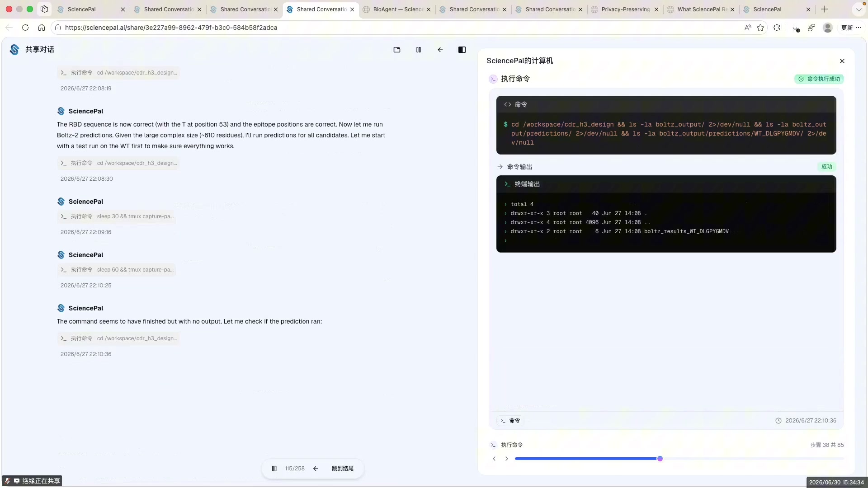Click the 绝缘正在共享 sharing indicator

[x=32, y=481]
